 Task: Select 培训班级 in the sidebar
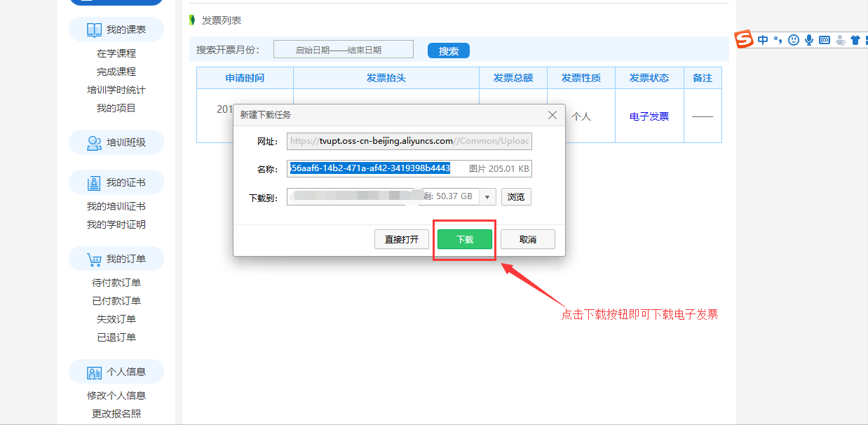(116, 142)
